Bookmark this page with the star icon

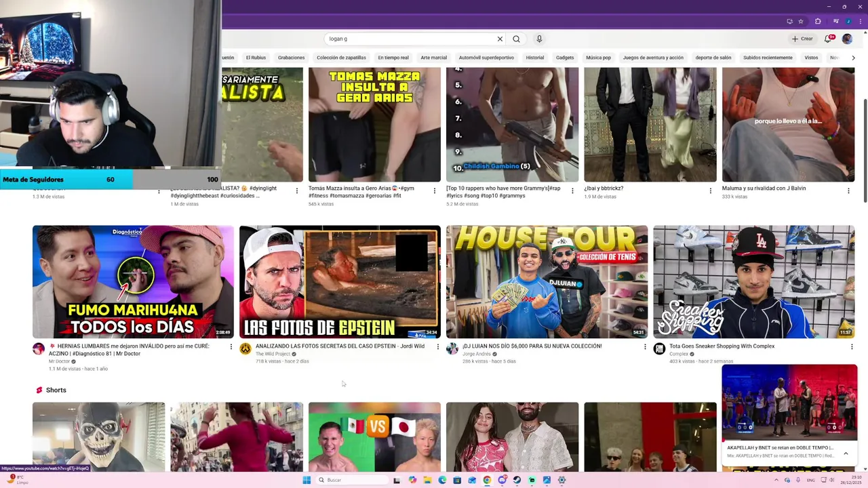(801, 21)
